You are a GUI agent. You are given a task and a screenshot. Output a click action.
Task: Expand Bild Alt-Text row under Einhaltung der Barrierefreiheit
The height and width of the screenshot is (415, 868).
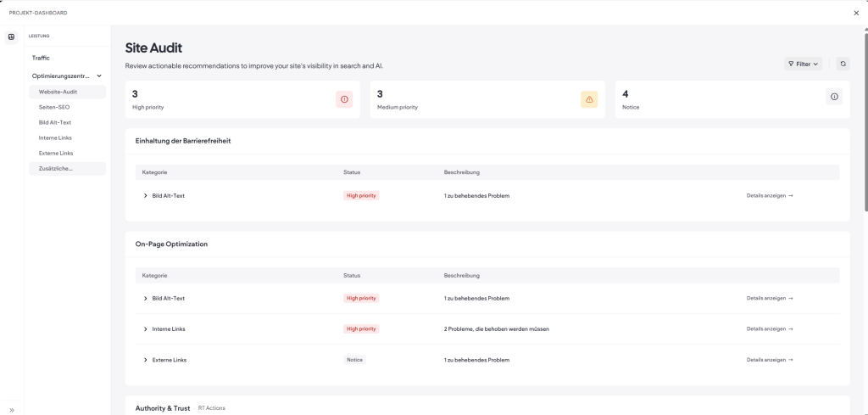(146, 195)
